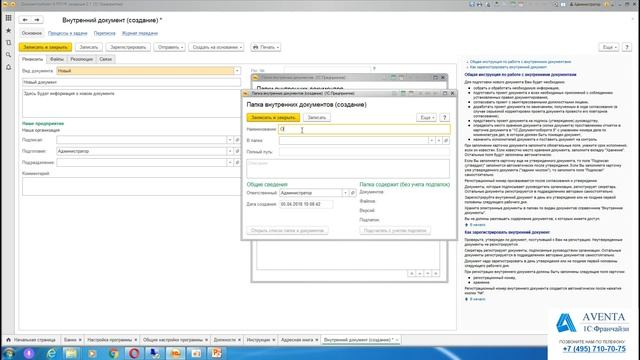Open PowerPoint in taskbar

[216, 353]
